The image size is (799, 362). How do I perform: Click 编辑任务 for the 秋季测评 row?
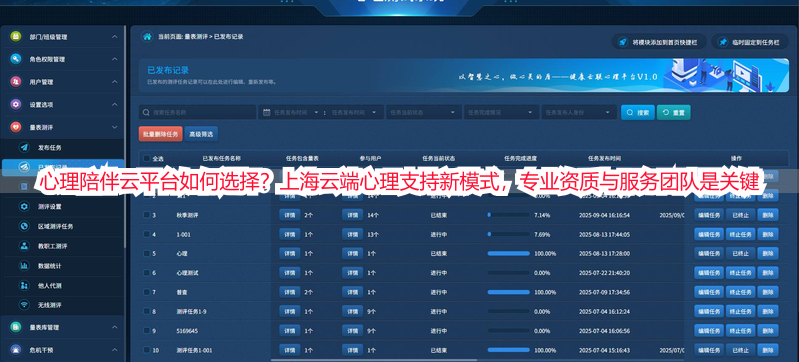[709, 215]
